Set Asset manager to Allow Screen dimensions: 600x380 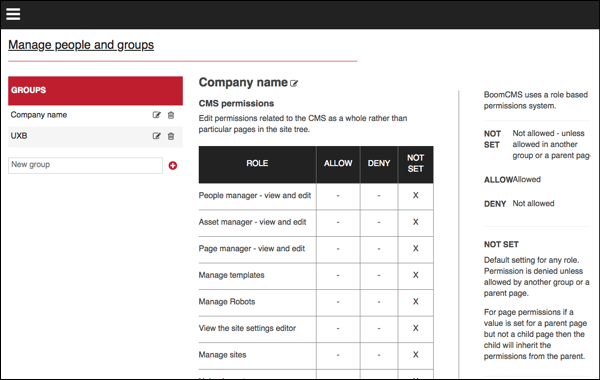338,222
